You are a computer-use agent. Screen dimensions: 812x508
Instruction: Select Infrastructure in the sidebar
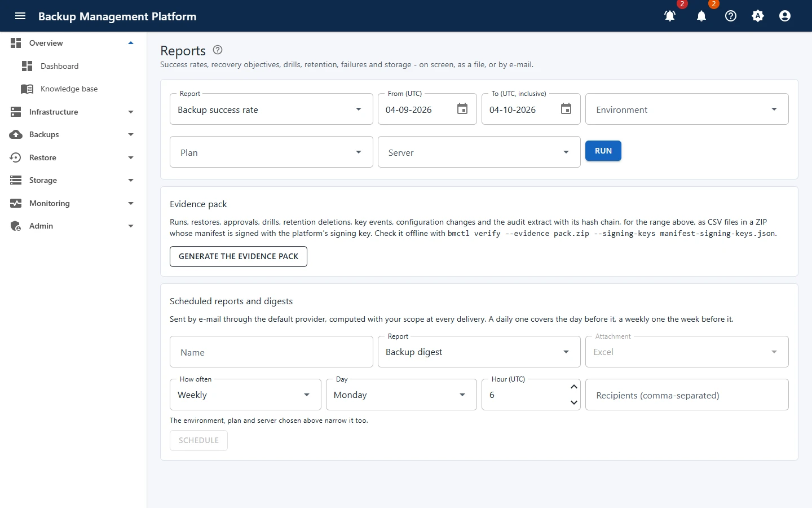click(73, 112)
